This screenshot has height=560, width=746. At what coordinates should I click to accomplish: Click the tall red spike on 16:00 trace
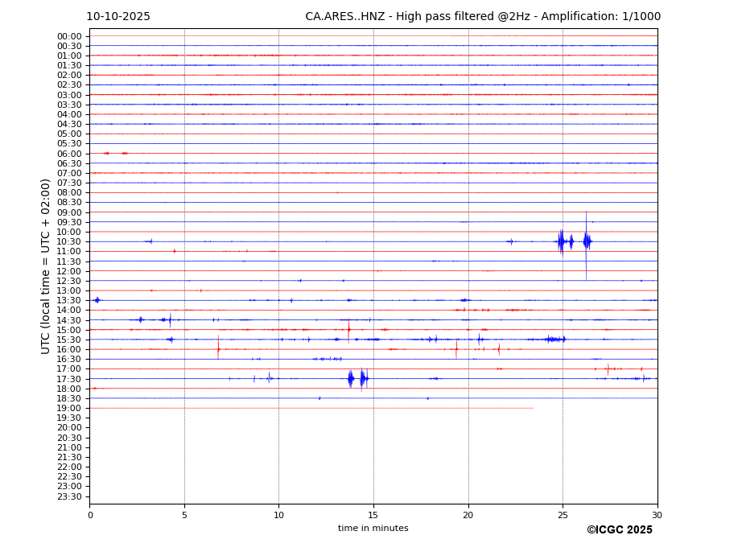tap(218, 348)
